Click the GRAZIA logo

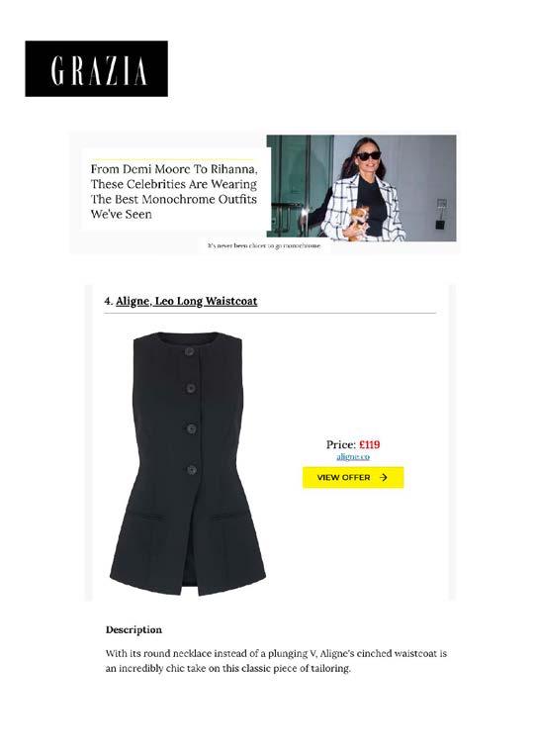(96, 68)
